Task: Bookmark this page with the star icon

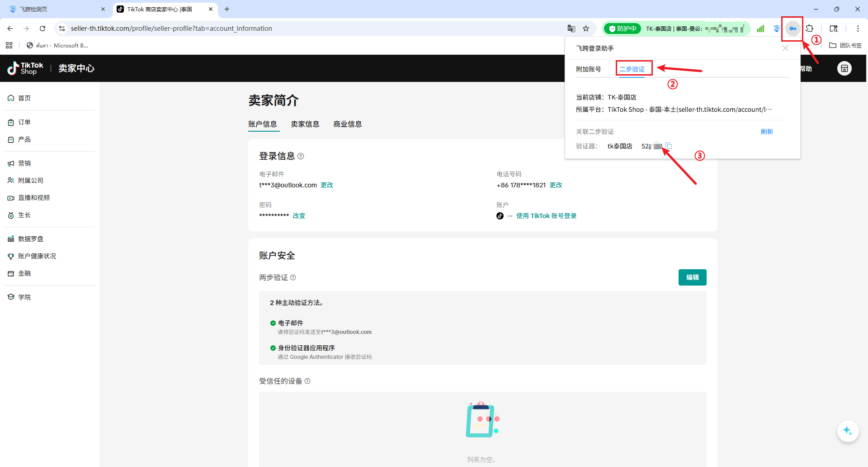Action: tap(586, 29)
